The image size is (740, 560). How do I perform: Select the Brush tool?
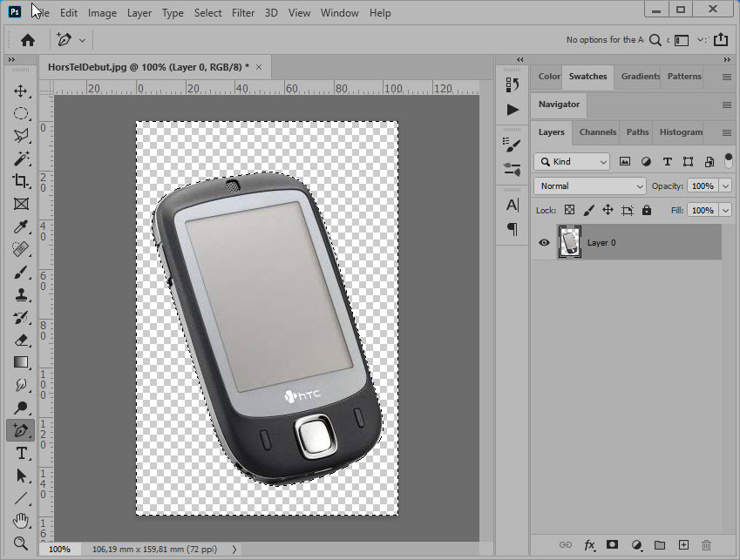(20, 272)
